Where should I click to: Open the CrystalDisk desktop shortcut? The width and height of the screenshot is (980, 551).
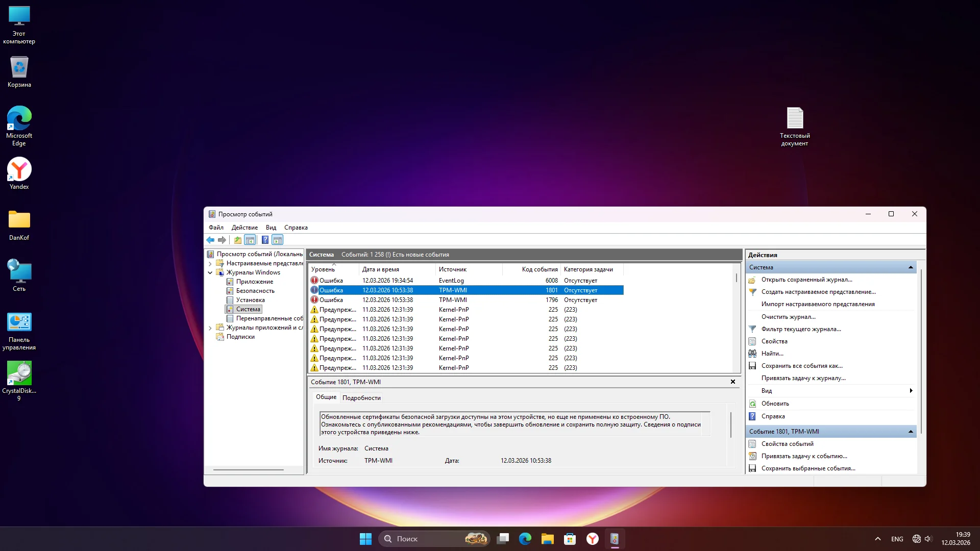19,374
